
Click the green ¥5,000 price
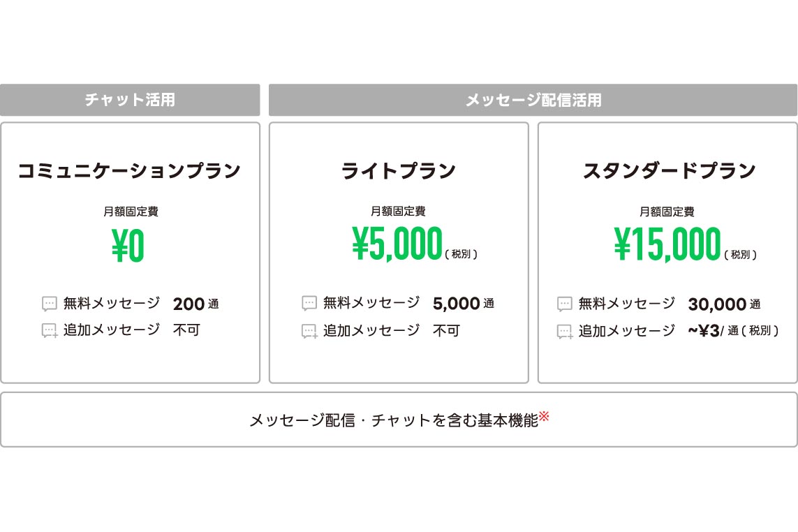[x=397, y=244]
